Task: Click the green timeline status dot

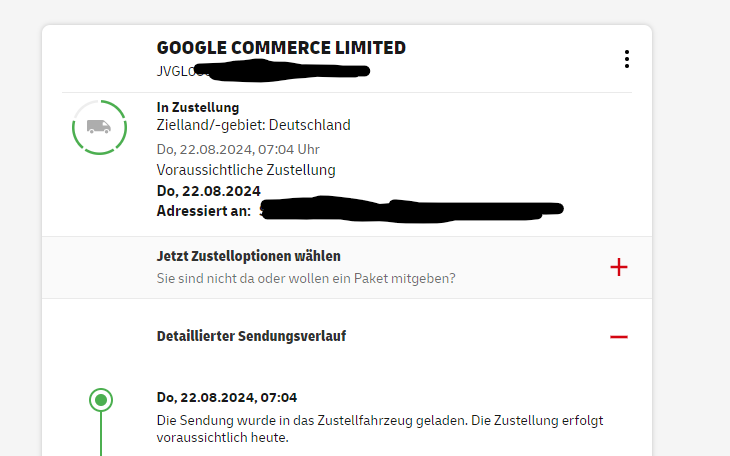Action: coord(100,401)
